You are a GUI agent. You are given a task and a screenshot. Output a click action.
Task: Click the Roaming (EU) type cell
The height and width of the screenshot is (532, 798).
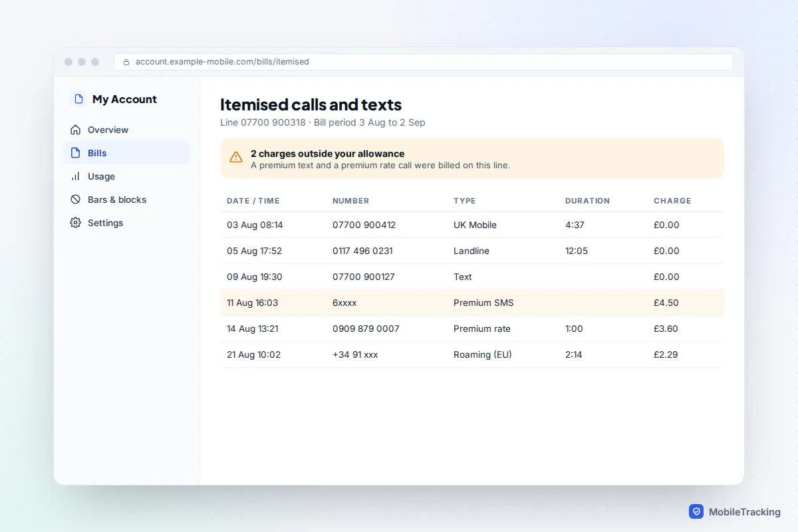[483, 354]
